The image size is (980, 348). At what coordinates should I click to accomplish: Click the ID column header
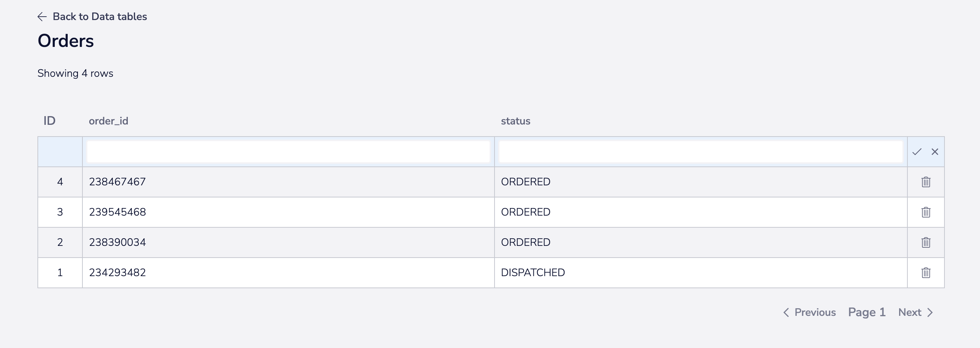(x=50, y=121)
